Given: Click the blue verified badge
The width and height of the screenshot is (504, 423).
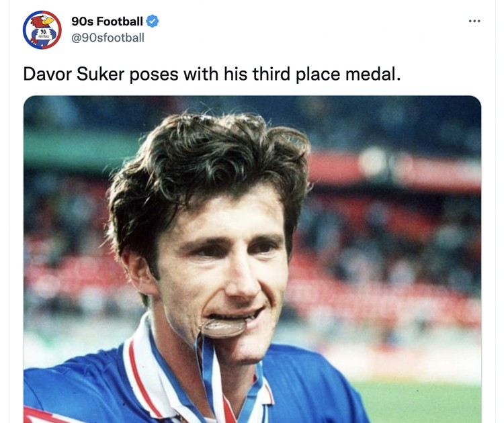Looking at the screenshot, I should point(153,21).
